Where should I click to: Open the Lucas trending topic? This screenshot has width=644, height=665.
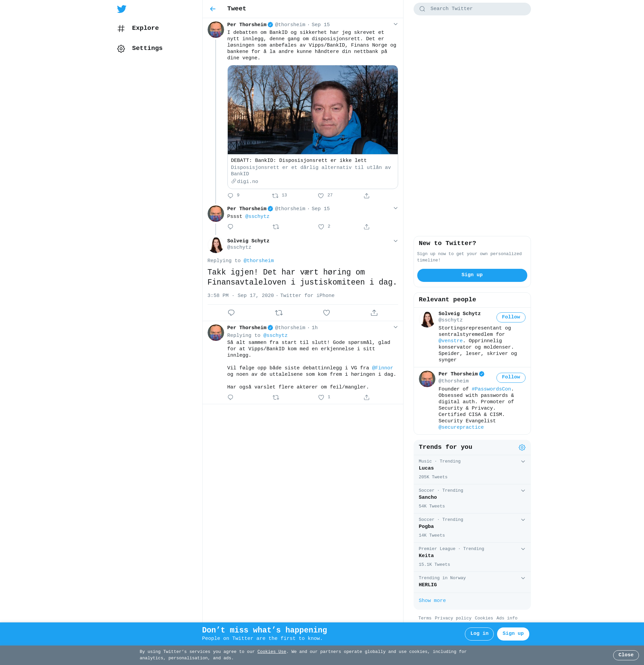click(x=472, y=469)
